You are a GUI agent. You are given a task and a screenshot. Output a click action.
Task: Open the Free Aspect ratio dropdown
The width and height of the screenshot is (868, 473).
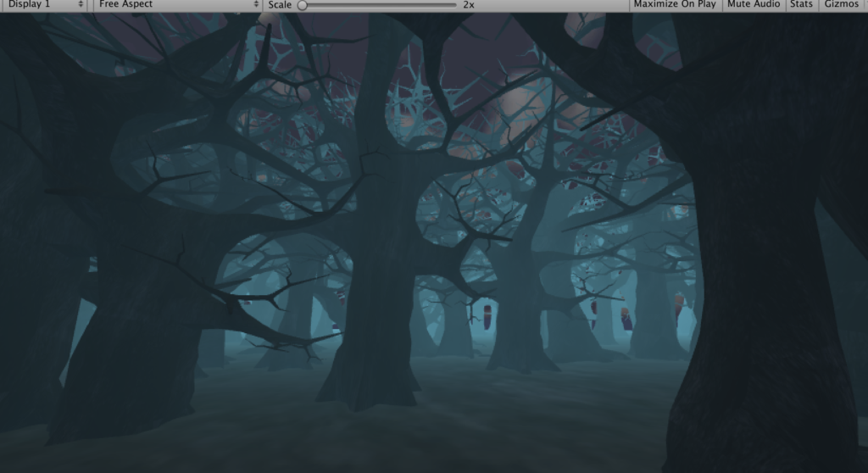(x=178, y=4)
